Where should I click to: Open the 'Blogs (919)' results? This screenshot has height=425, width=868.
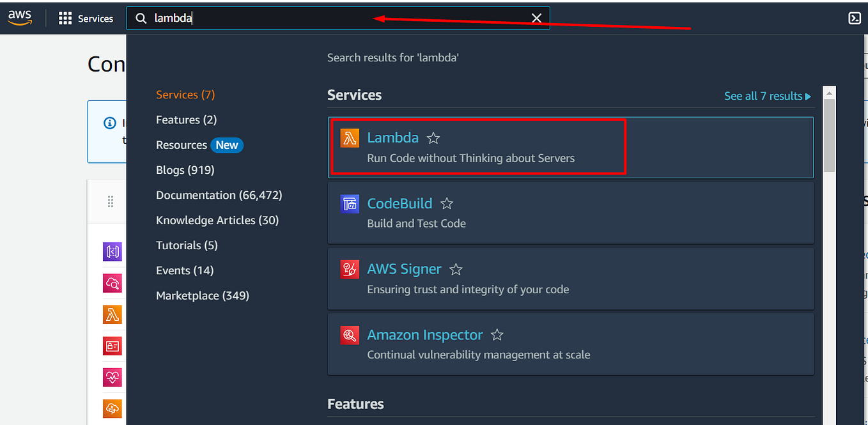click(185, 169)
